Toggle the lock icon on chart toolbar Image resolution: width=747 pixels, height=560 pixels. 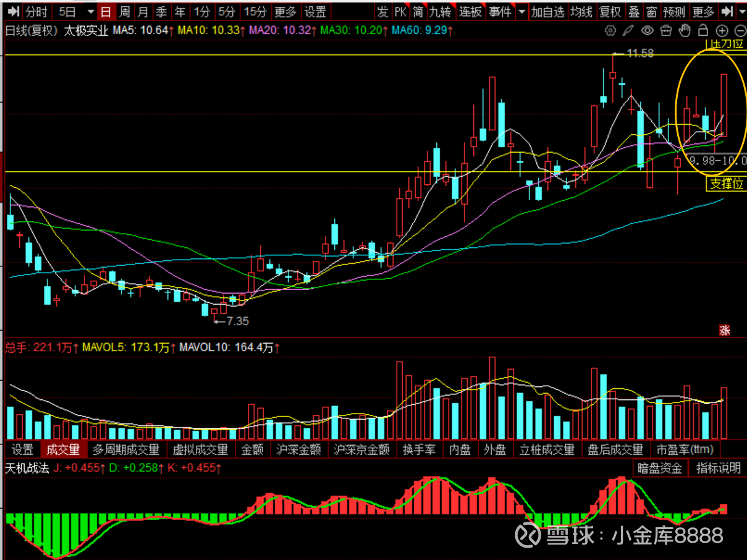point(703,30)
